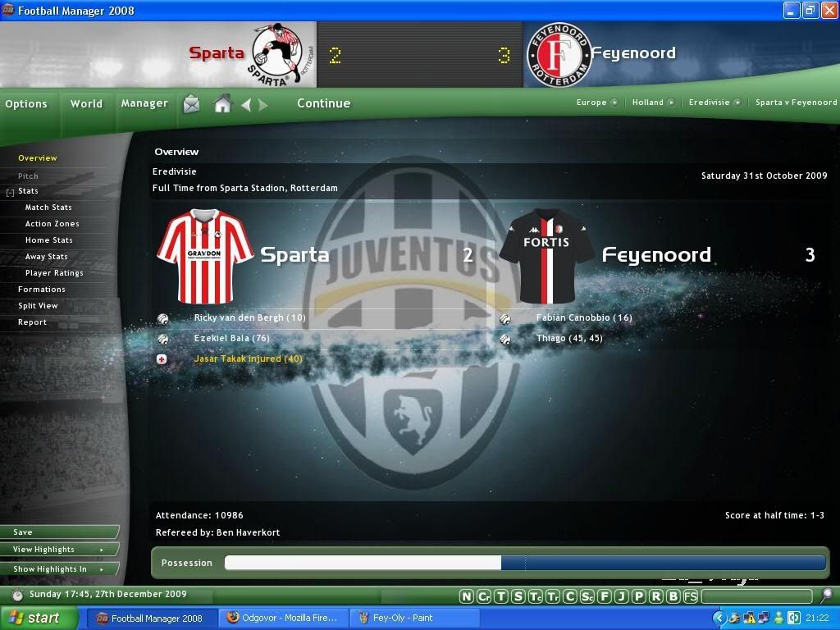Navigate forward with the right arrow

(262, 104)
